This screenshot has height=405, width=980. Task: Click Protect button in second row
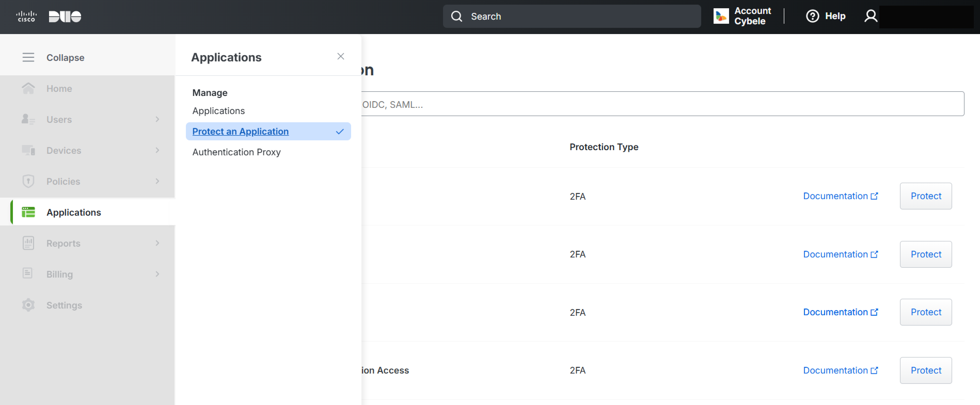coord(926,254)
